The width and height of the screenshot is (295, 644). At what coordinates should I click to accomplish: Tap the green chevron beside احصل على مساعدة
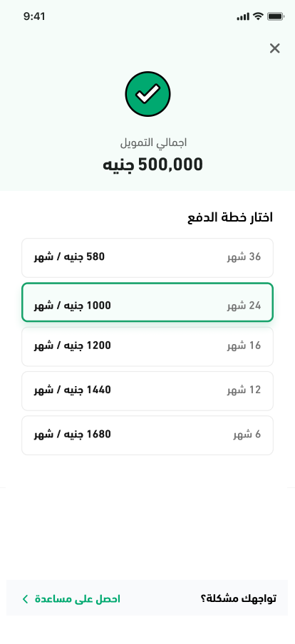click(x=25, y=599)
